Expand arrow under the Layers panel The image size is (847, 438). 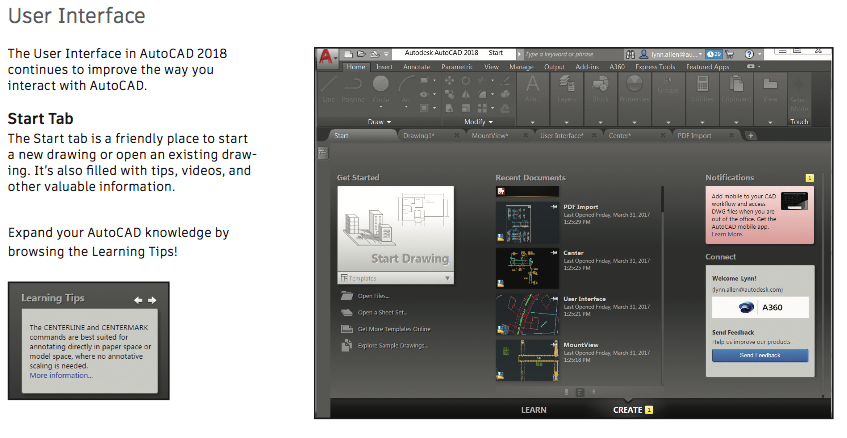click(567, 122)
